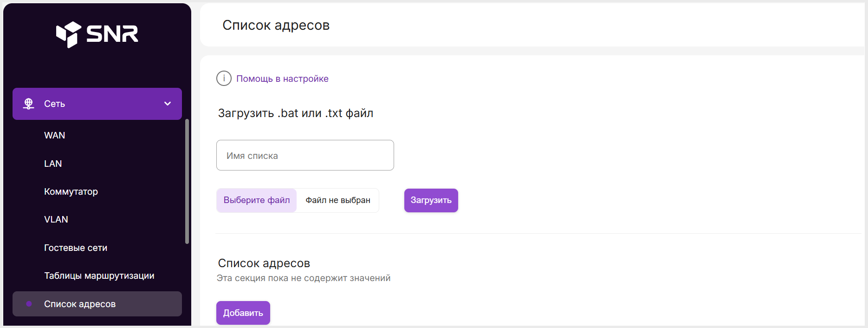Viewport: 868px width, 328px height.
Task: Select Коммутатор in the sidebar
Action: click(71, 191)
